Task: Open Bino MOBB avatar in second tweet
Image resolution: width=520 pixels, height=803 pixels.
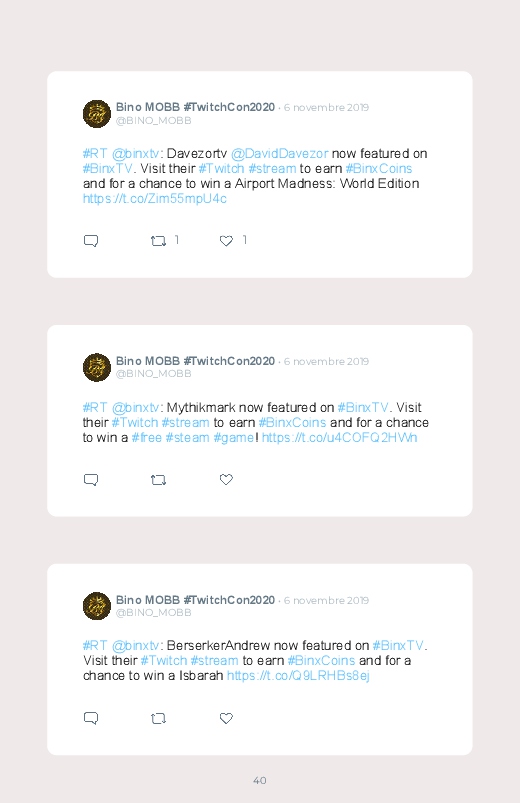Action: (x=97, y=367)
